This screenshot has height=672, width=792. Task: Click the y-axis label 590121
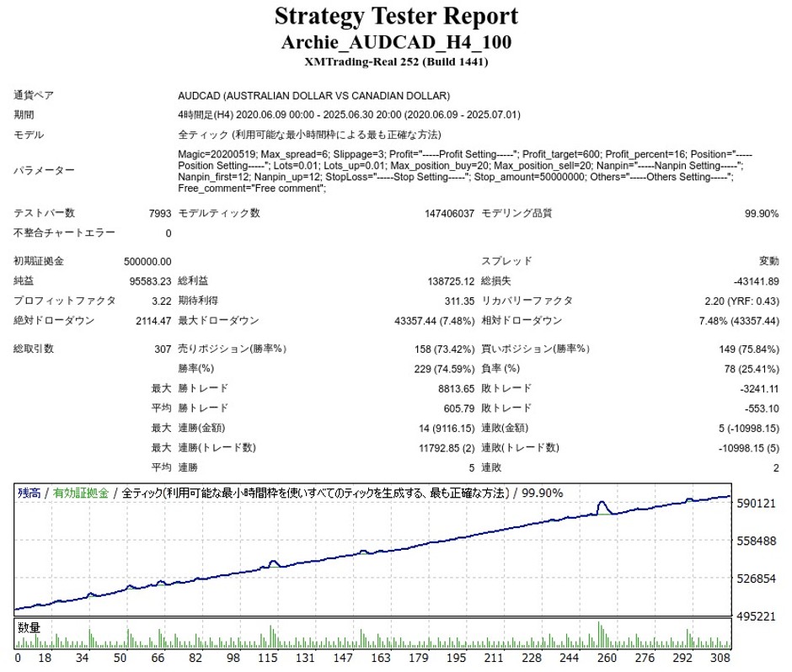click(x=756, y=504)
